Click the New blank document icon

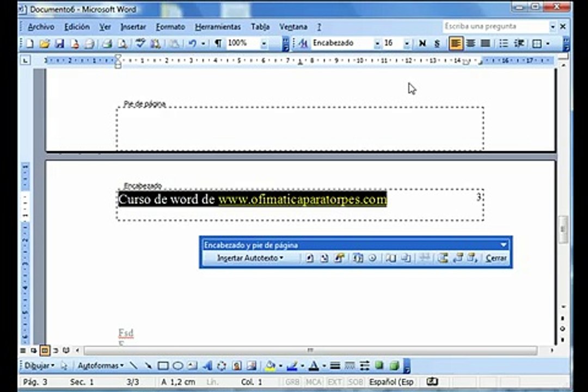30,44
